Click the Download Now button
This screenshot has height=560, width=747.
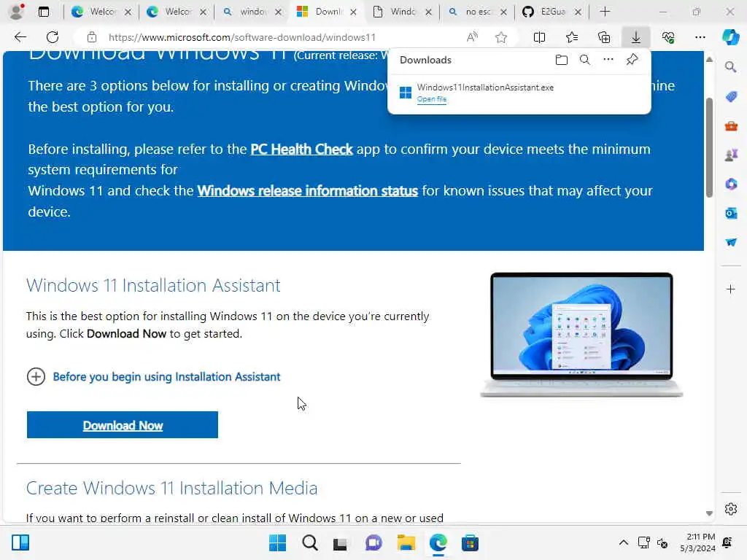click(x=123, y=425)
